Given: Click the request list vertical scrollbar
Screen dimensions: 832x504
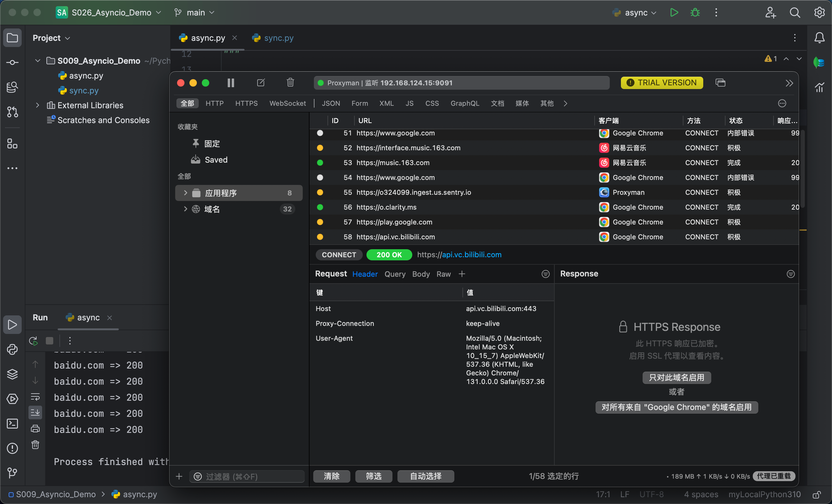Looking at the screenshot, I should pos(802,169).
